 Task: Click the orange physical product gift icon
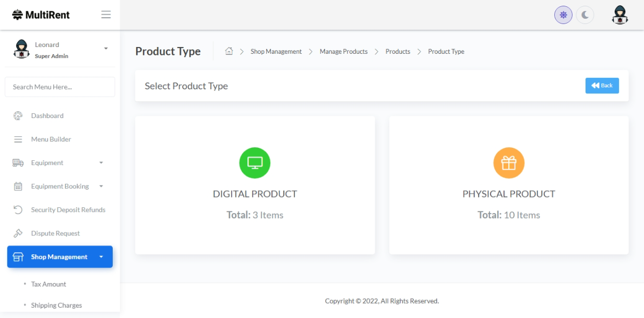[x=508, y=163]
